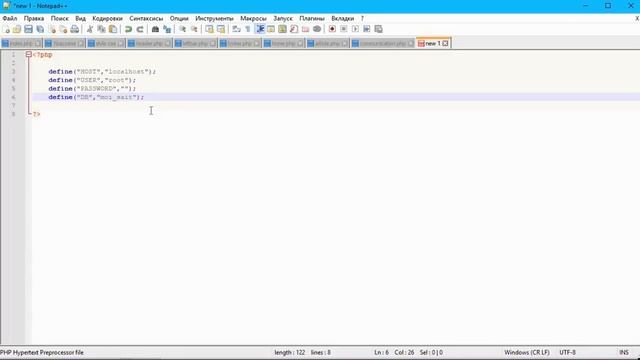Toggle the file monitoring eye icon
Screen dimensions: 640x360
pyautogui.click(x=317, y=29)
